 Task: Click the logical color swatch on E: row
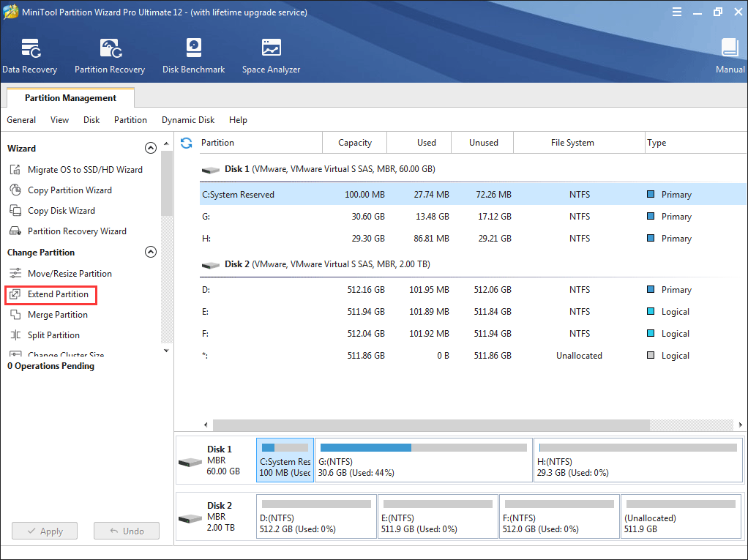tap(650, 312)
